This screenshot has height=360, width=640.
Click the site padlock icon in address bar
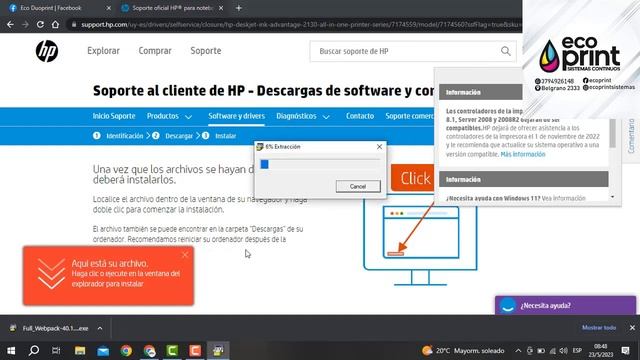click(x=74, y=24)
